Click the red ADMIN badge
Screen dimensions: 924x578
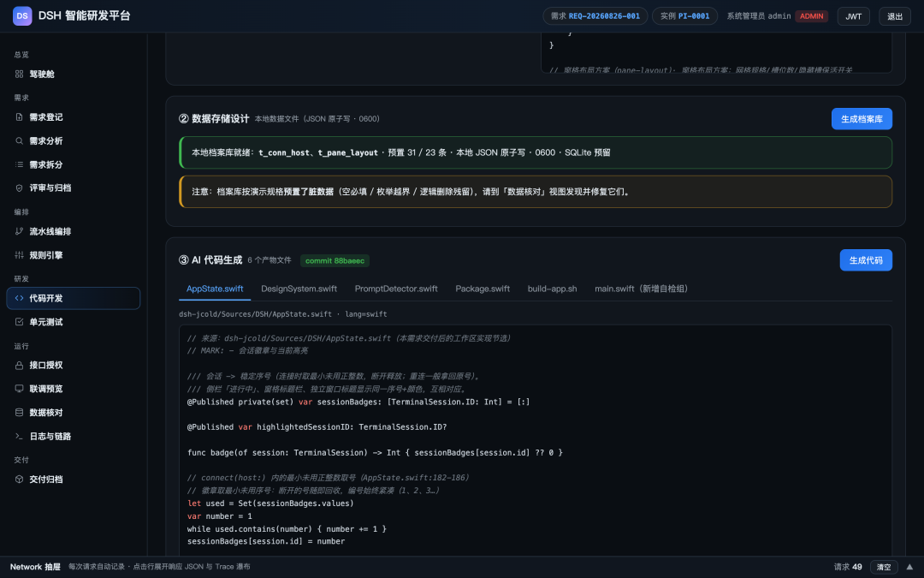pyautogui.click(x=811, y=16)
